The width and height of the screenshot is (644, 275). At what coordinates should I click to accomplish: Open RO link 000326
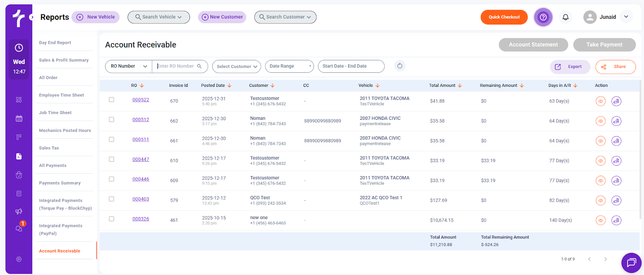point(141,219)
